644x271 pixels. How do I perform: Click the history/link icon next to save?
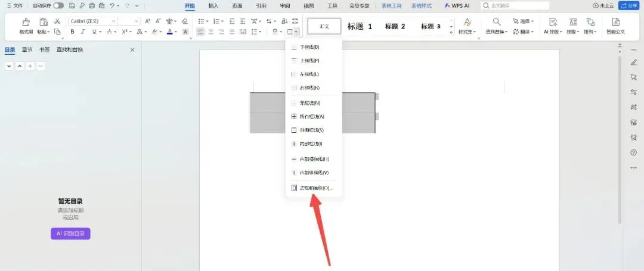click(82, 6)
